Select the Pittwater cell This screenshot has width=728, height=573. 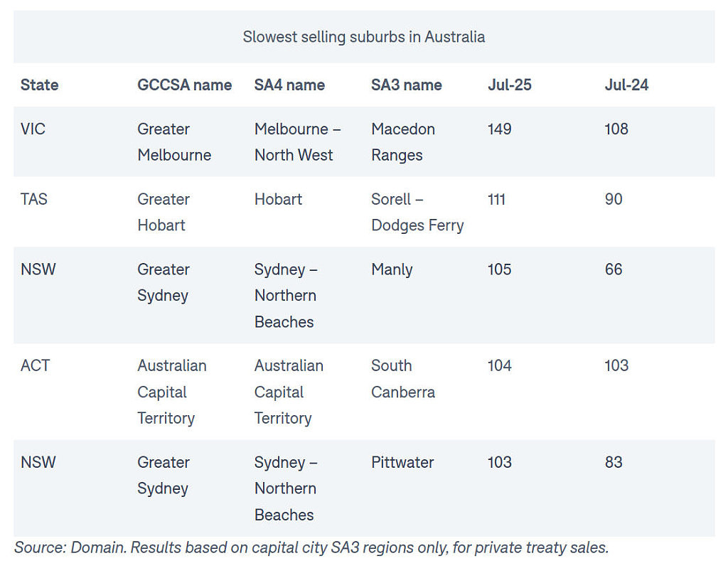402,462
